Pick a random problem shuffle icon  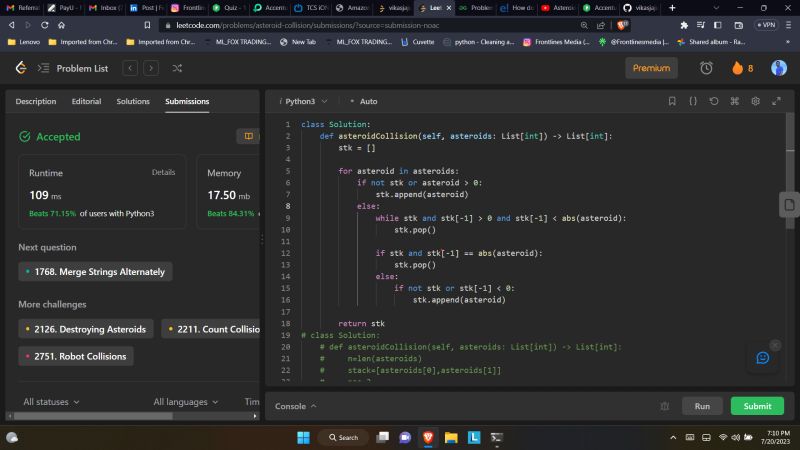coord(177,68)
